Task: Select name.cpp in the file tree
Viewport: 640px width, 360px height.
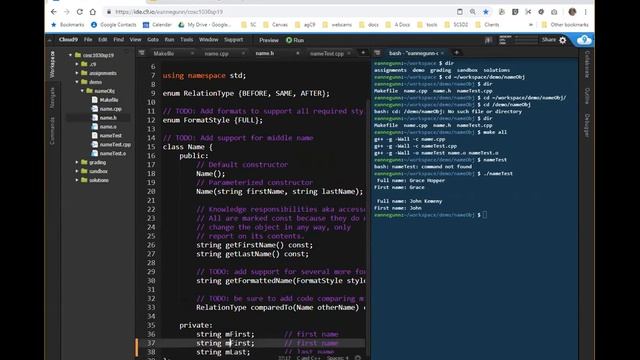Action: (110, 109)
